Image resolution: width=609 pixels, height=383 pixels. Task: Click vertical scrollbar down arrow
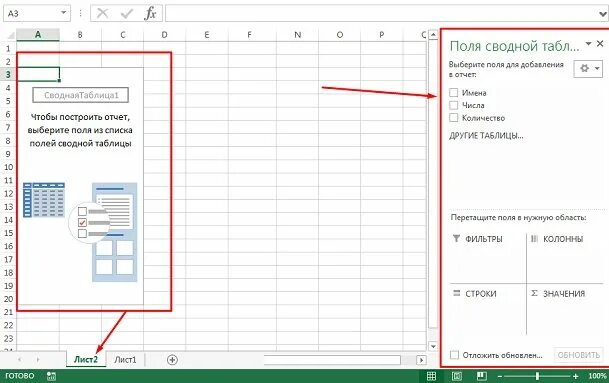pos(433,346)
